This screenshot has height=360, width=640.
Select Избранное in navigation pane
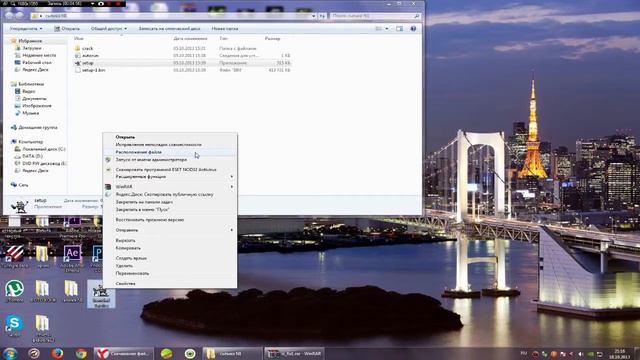click(x=30, y=41)
